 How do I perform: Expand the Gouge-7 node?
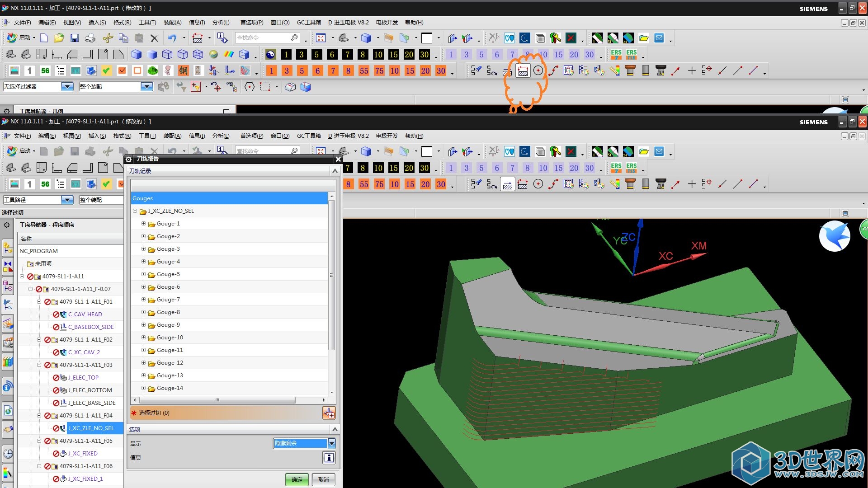point(143,300)
